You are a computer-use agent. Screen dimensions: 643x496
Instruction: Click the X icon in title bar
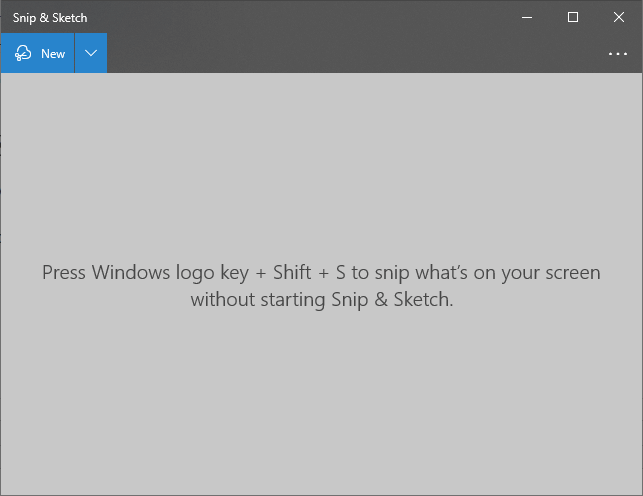[x=619, y=17]
